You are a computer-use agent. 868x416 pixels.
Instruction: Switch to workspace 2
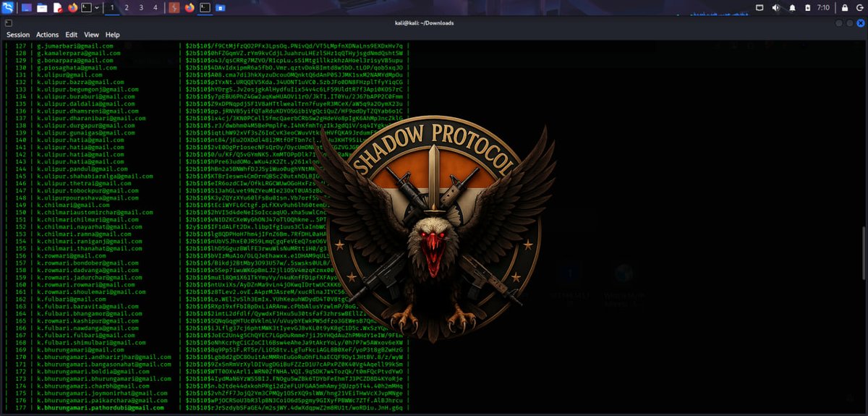coord(127,8)
